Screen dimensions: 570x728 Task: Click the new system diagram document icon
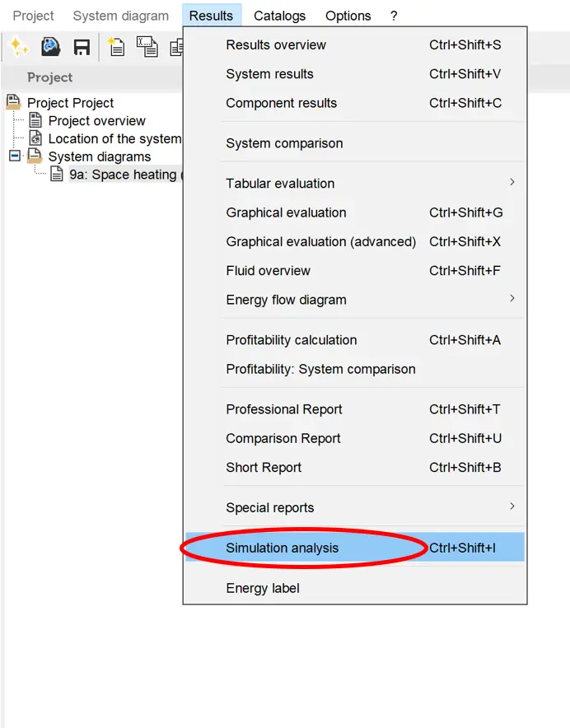pos(116,48)
